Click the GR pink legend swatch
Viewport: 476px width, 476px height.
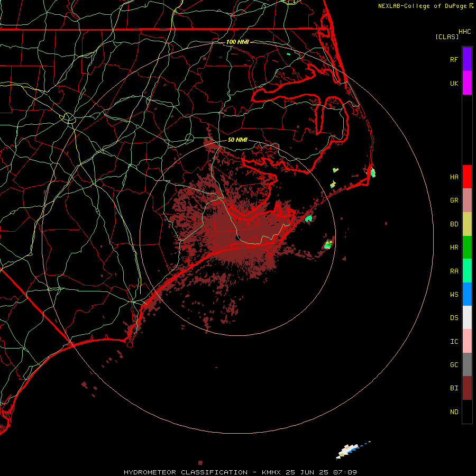click(x=467, y=200)
